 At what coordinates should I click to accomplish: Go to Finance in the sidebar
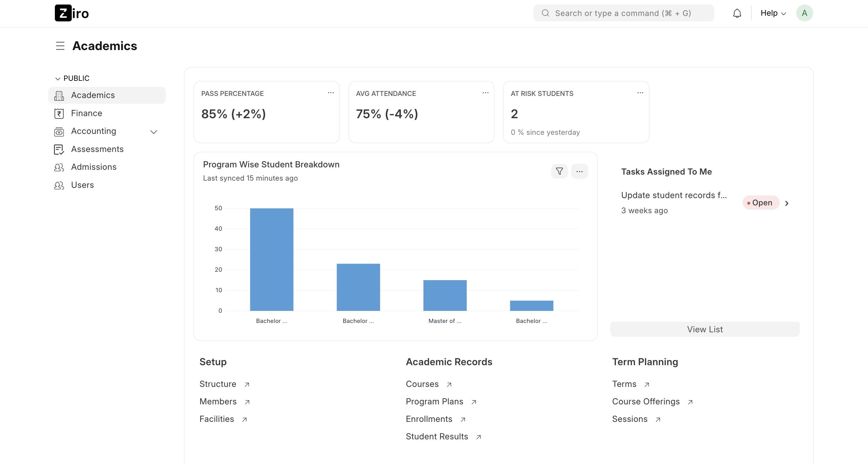(86, 113)
